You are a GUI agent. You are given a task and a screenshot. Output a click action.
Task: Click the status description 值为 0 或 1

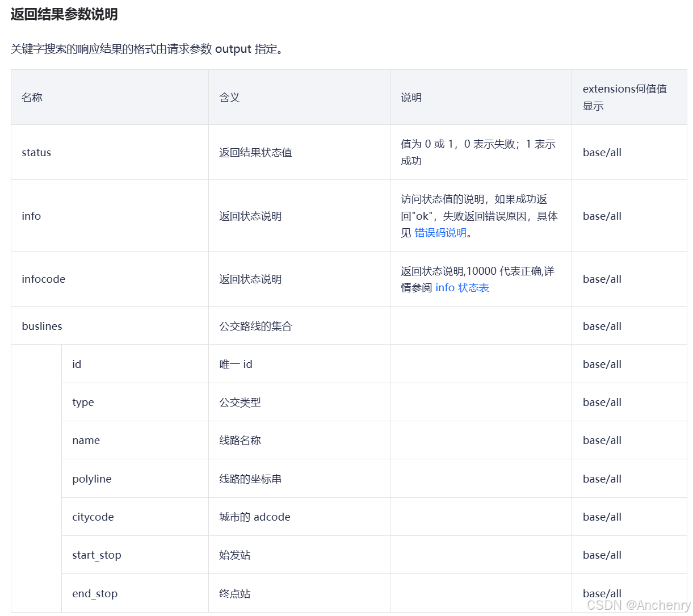[x=478, y=152]
